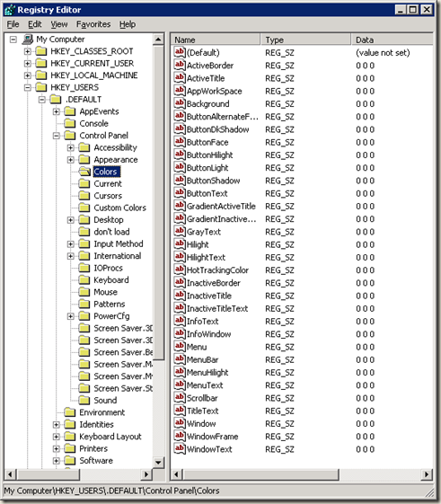Viewport: 441px width, 504px height.
Task: Click the tree pane scroll up arrow
Action: 158,40
